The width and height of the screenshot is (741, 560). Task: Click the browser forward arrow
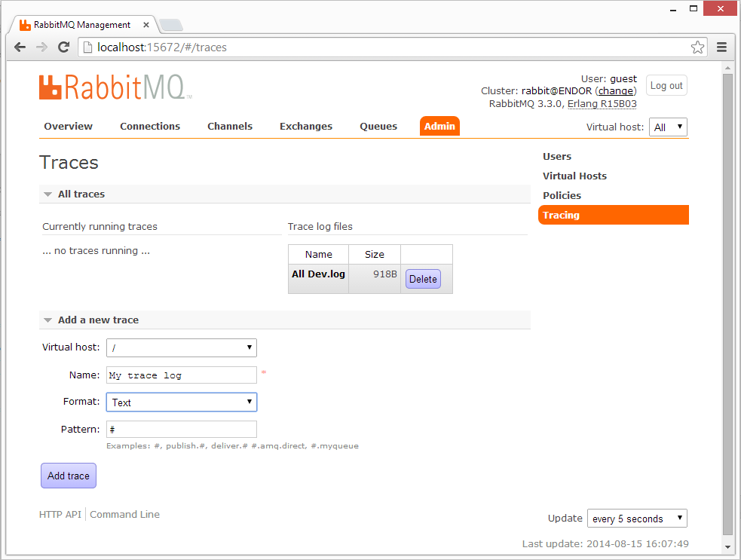41,47
